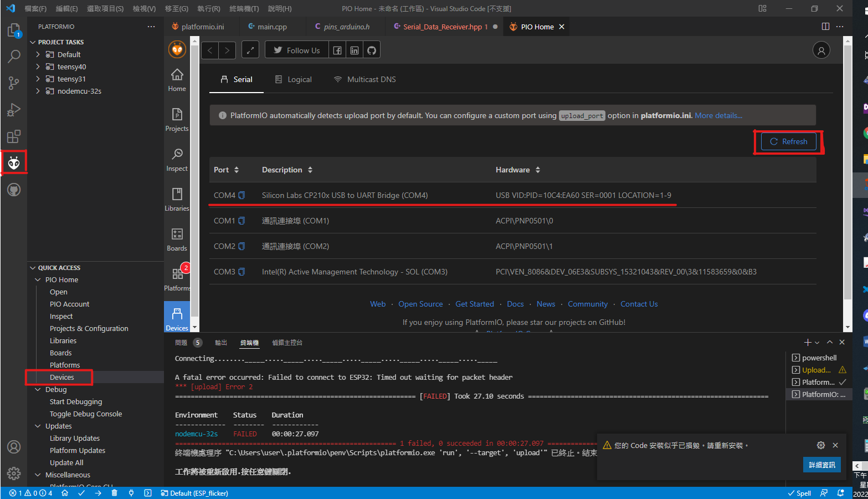Open Projects in PIO Home sidebar

[177, 120]
